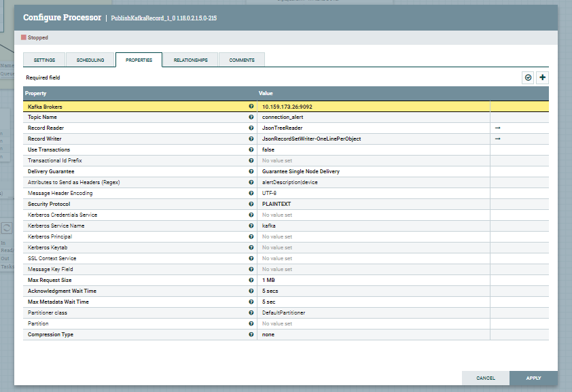Open help icon for Partitioner class
Screen dimensions: 572x392
[251, 313]
